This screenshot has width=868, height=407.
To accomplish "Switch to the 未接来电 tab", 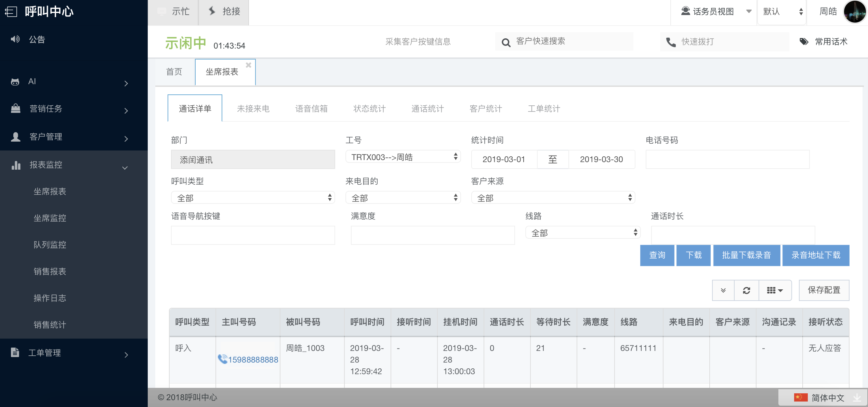I will tap(253, 109).
